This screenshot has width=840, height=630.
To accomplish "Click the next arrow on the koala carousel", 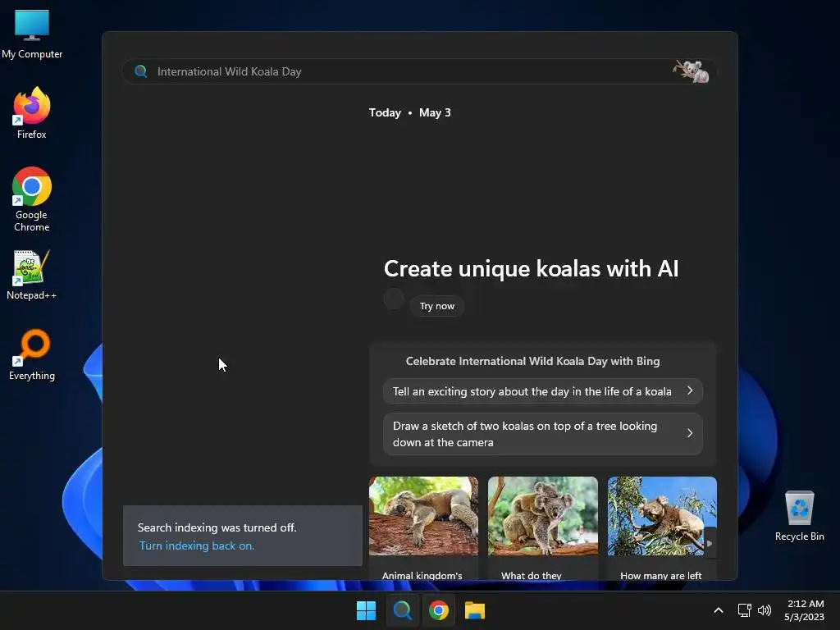I will 710,543.
